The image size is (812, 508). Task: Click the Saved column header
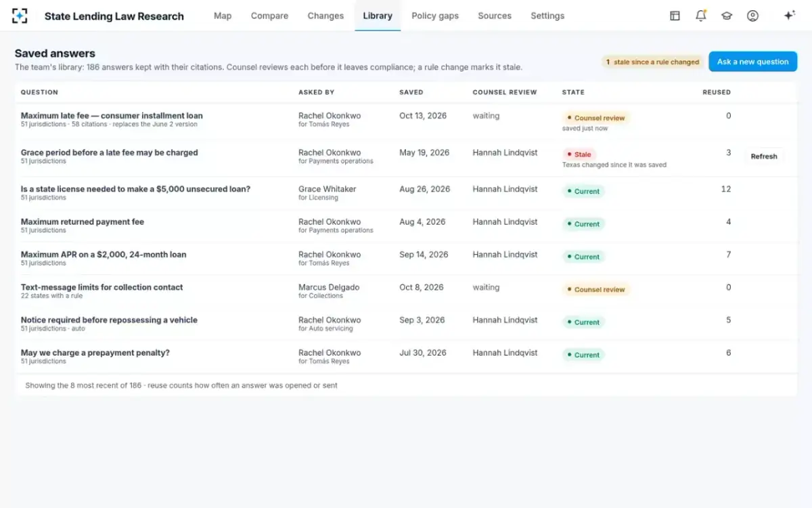(x=411, y=92)
